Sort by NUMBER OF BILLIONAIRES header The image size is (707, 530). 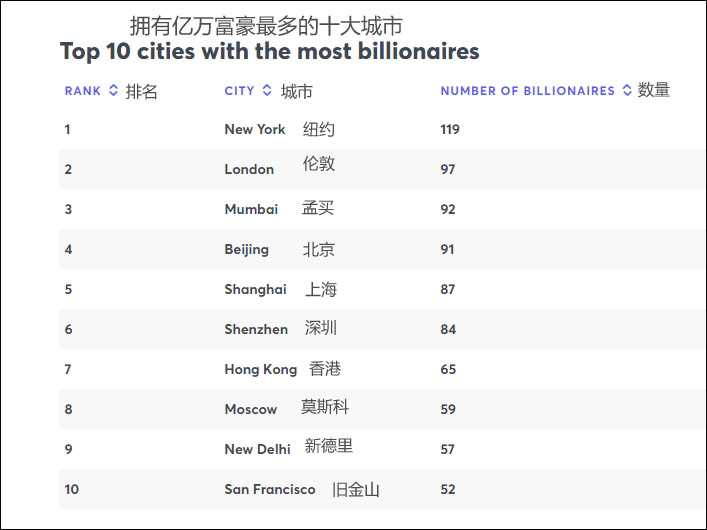[x=527, y=91]
